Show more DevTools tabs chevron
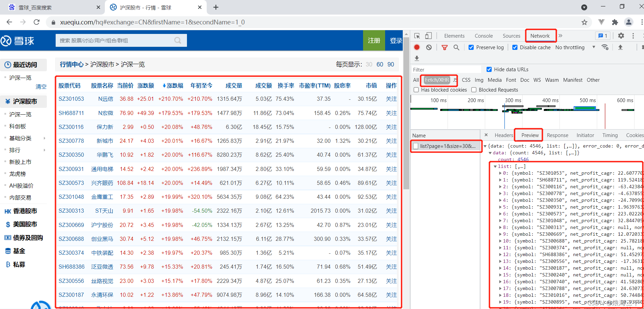Viewport: 644px width, 309px height. coord(561,36)
